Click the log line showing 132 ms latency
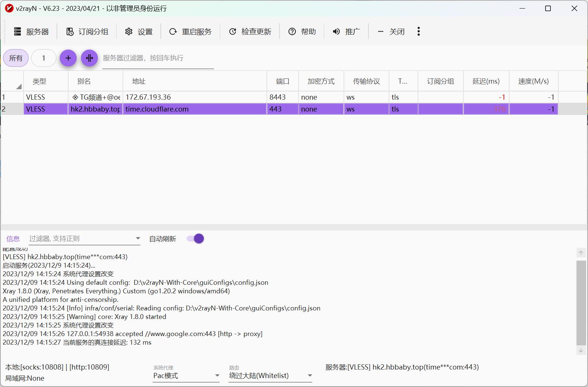Image resolution: width=588 pixels, height=387 pixels. [x=77, y=342]
